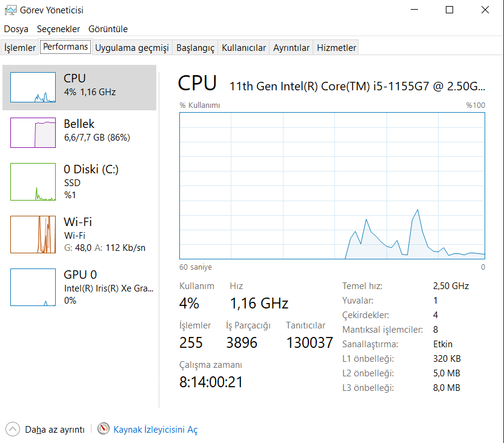This screenshot has height=443, width=504.
Task: Select the Bellek memory usage thumbnail
Action: [x=33, y=133]
